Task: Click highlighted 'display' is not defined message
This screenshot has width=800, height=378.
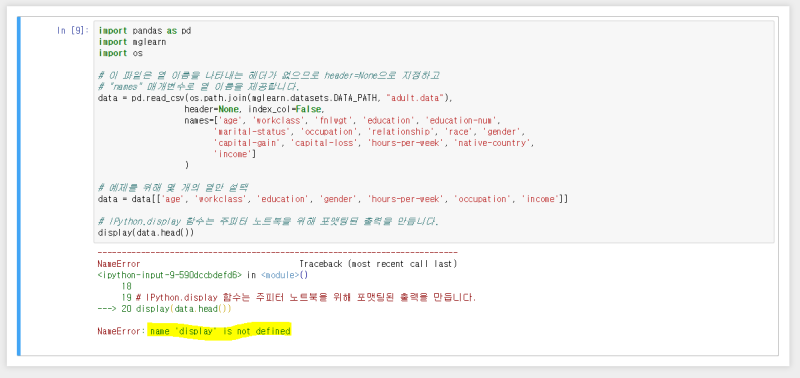Action: pos(219,331)
